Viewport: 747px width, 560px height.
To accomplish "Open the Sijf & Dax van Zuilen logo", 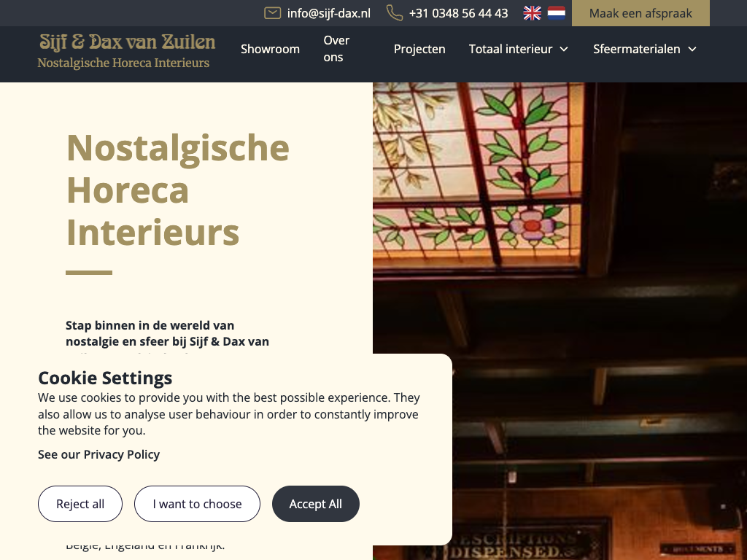I will [x=126, y=52].
